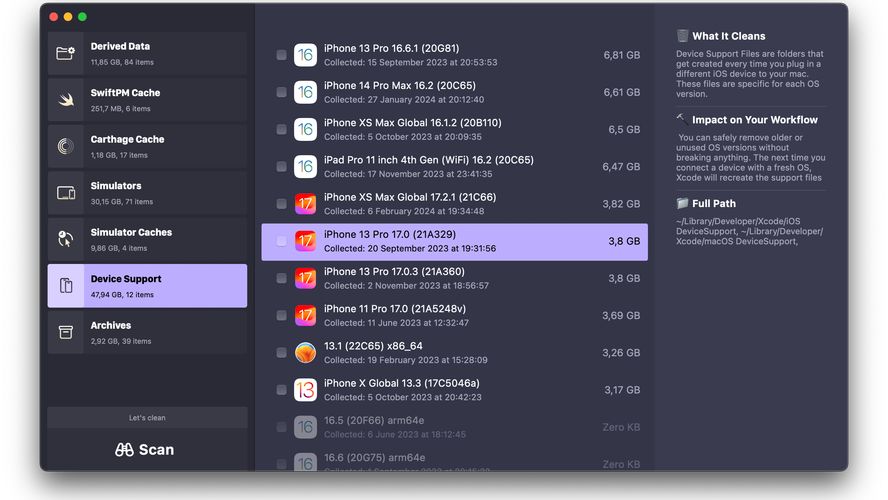
Task: Click the Archives box icon
Action: (x=66, y=332)
